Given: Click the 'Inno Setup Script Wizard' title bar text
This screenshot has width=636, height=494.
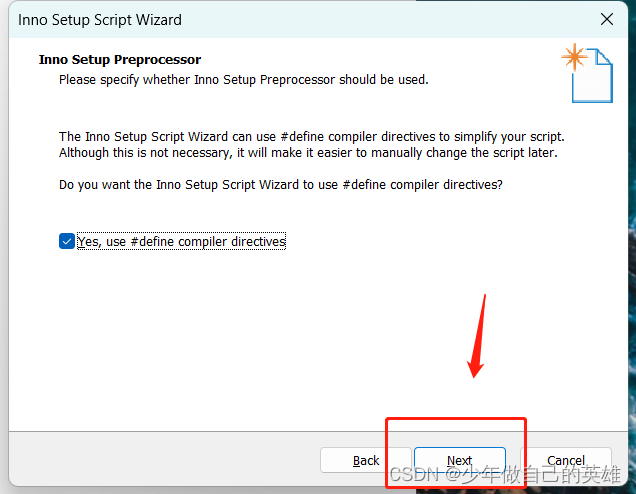Looking at the screenshot, I should (100, 20).
